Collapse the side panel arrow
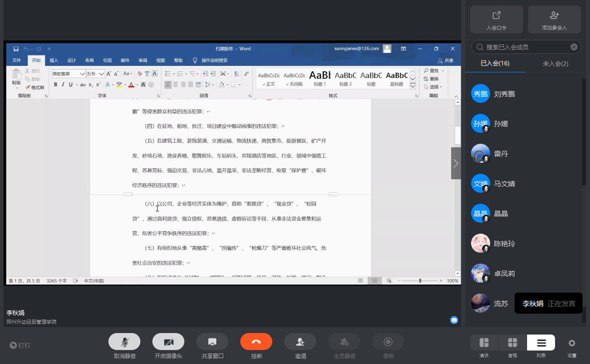The image size is (590, 364). [456, 163]
